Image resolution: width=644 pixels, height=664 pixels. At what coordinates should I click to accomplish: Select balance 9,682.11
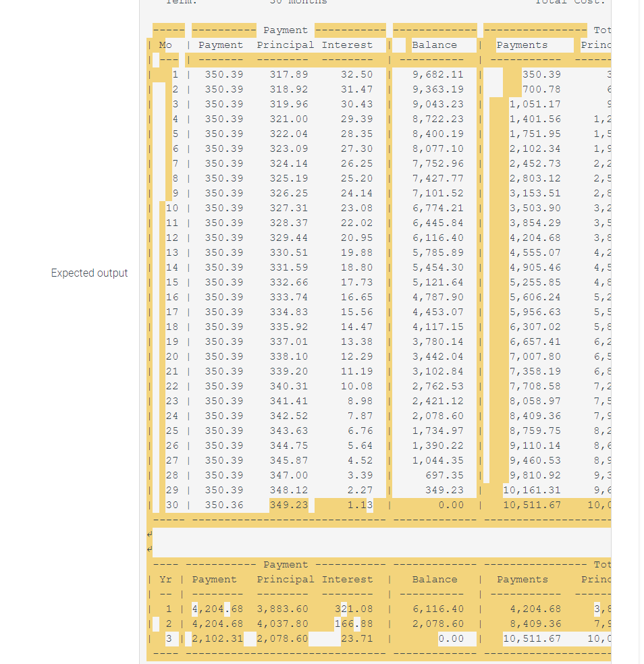coord(437,74)
